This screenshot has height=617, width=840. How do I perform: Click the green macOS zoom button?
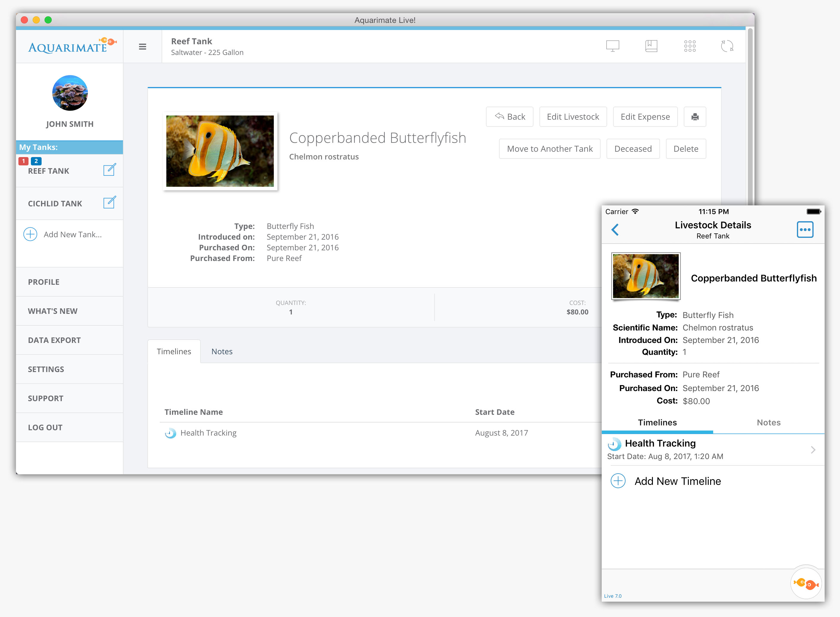pyautogui.click(x=48, y=20)
